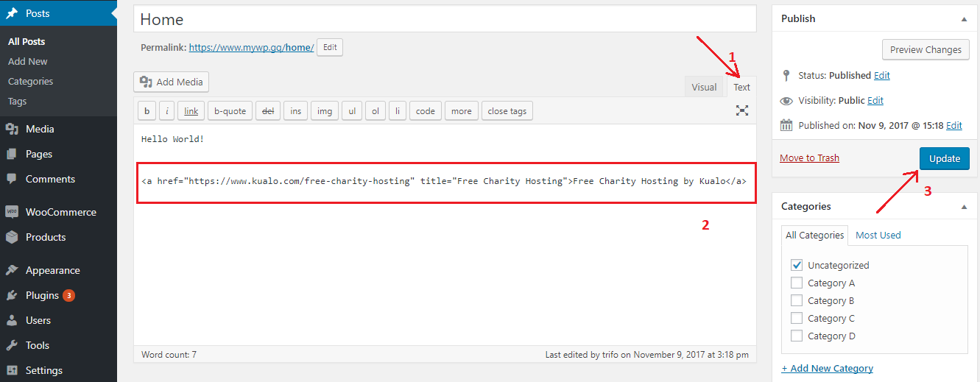Click the Pages icon in sidebar
The image size is (980, 382).
click(12, 154)
